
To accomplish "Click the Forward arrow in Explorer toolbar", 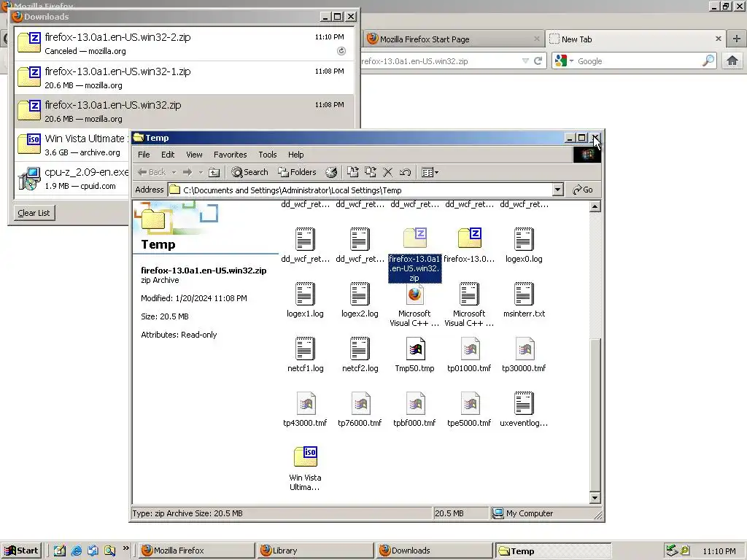I will click(x=187, y=172).
